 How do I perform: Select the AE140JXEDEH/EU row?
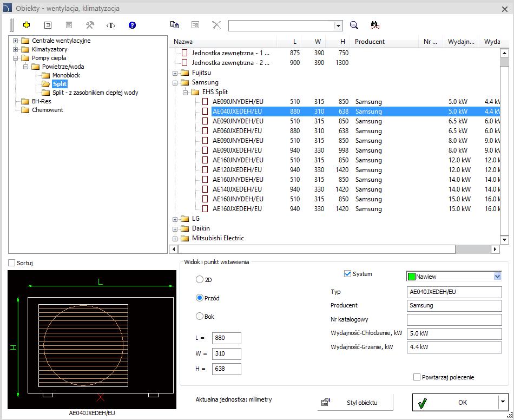coord(355,189)
